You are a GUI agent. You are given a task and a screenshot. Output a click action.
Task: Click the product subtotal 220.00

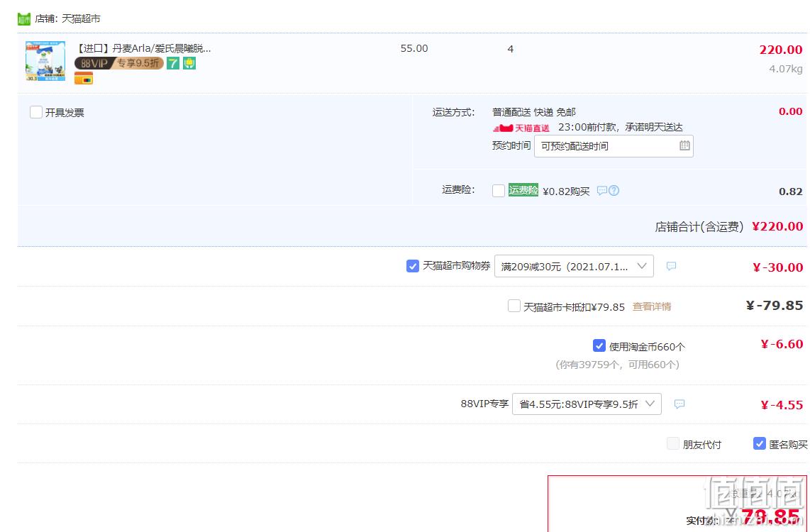tap(780, 50)
